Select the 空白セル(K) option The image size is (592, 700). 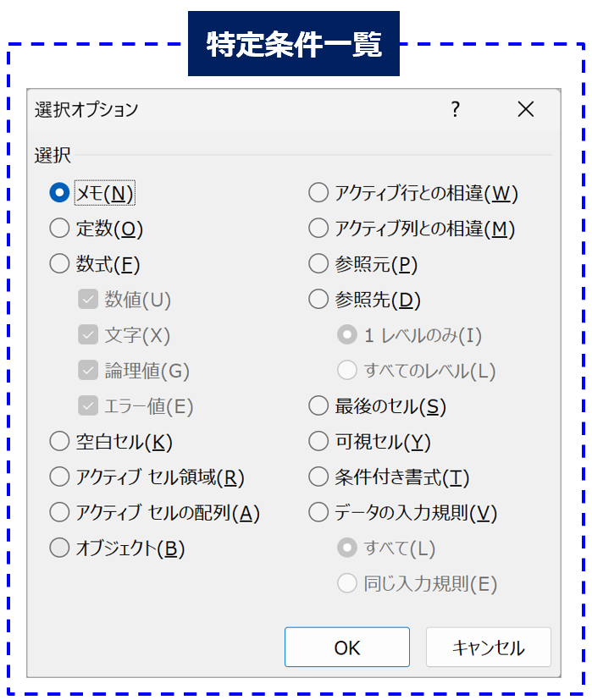click(59, 441)
